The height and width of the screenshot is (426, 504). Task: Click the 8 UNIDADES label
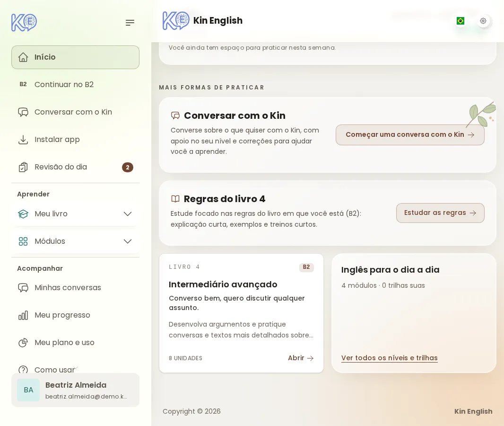point(185,358)
